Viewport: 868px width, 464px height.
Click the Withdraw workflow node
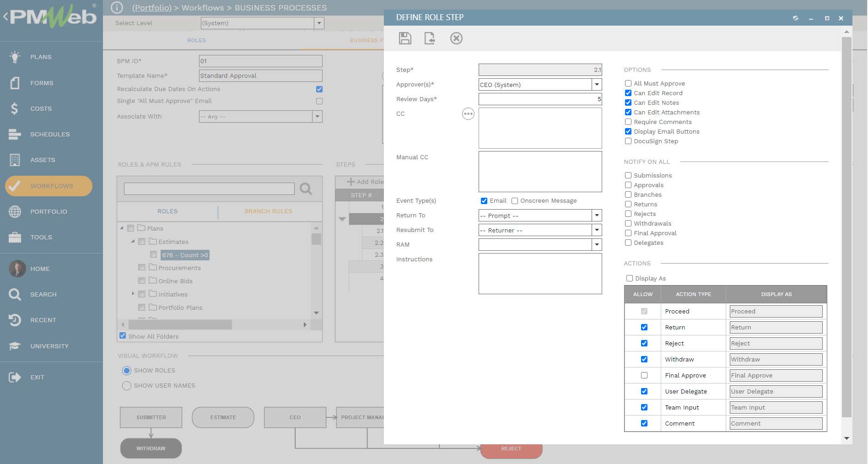pyautogui.click(x=151, y=448)
